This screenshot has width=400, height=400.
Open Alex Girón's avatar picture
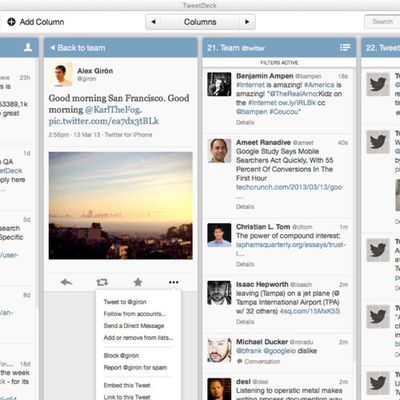(x=60, y=75)
